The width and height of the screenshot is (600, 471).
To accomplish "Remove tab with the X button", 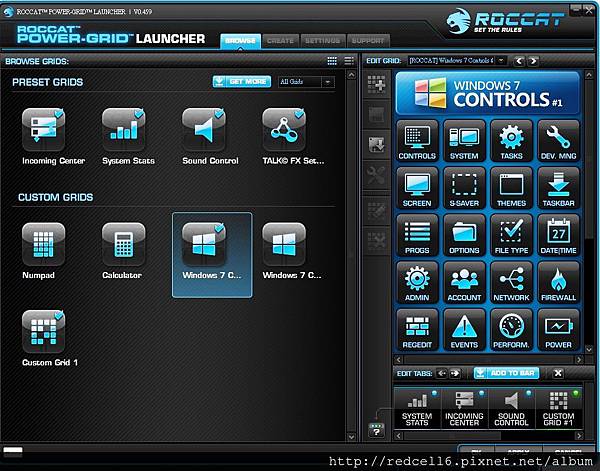I will (558, 373).
